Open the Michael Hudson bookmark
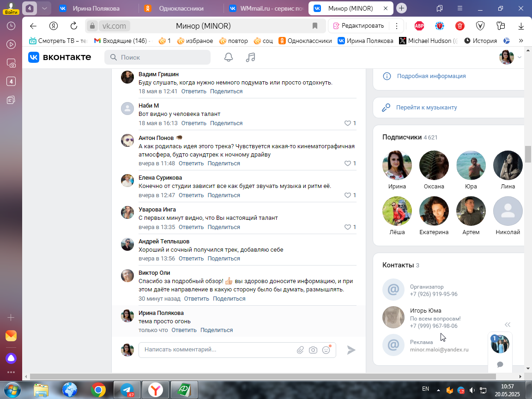 [429, 41]
